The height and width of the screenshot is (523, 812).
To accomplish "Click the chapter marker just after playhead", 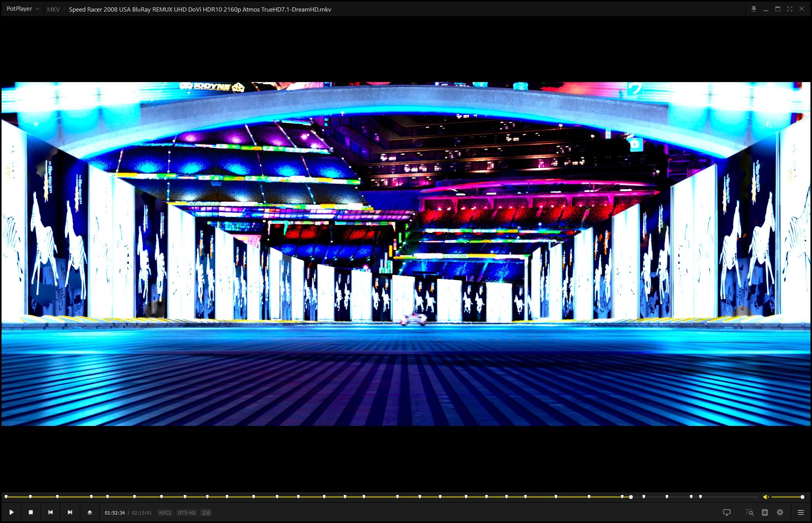I will coord(644,497).
